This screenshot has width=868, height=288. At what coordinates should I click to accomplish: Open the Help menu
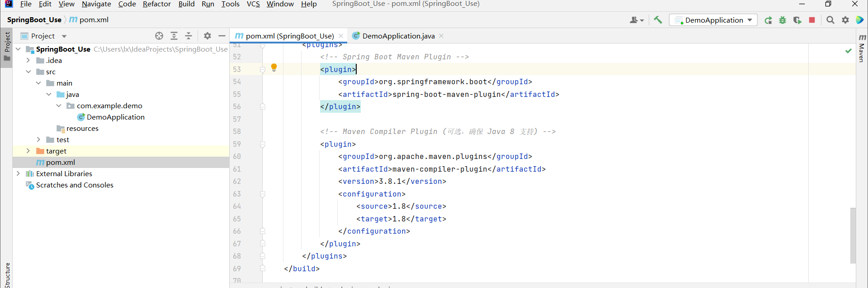pos(309,4)
